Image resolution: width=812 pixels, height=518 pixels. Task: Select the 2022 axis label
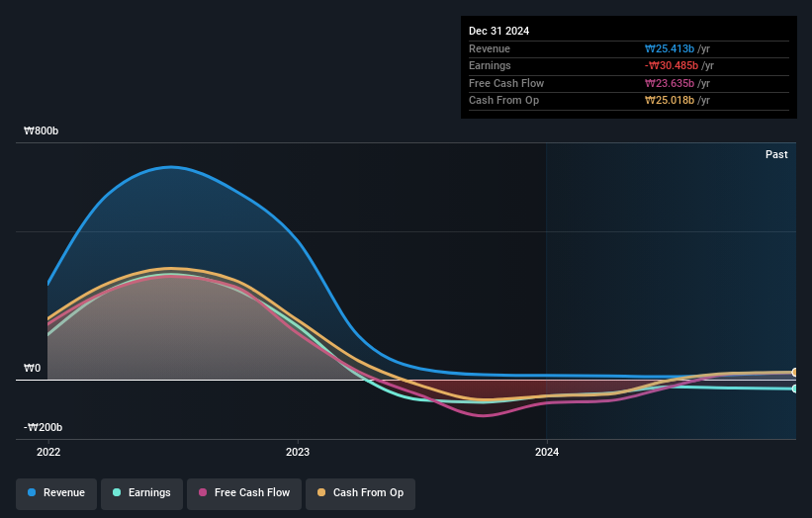click(x=48, y=453)
